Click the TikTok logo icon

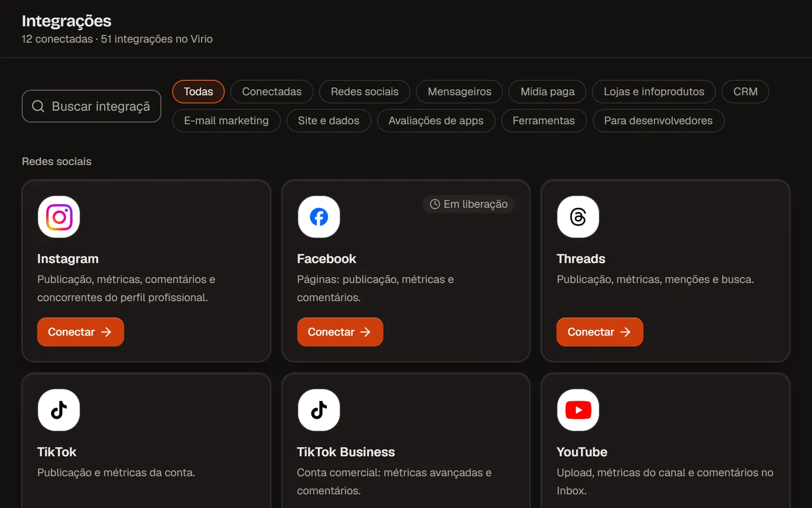click(x=59, y=410)
